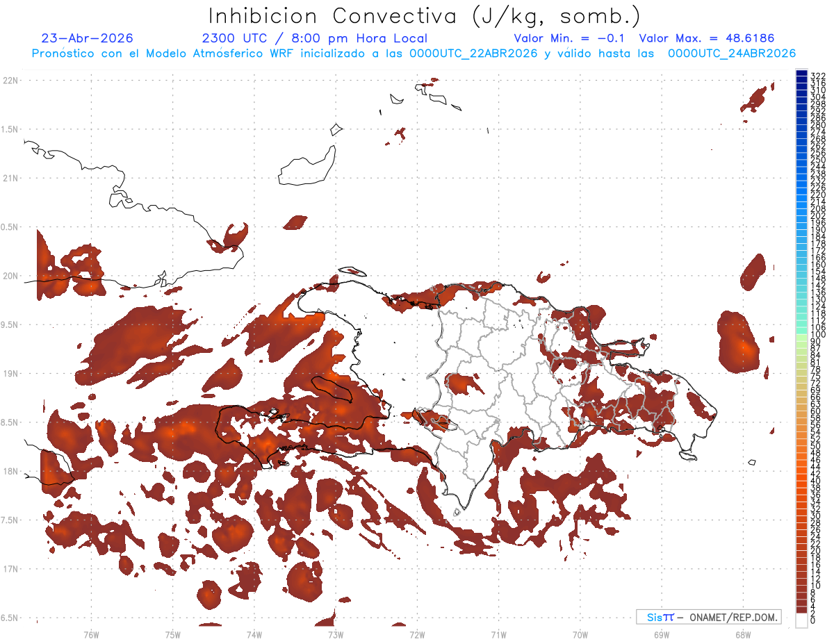Select the Valor Max. 48.6186 reading
The height and width of the screenshot is (644, 834).
pos(706,38)
